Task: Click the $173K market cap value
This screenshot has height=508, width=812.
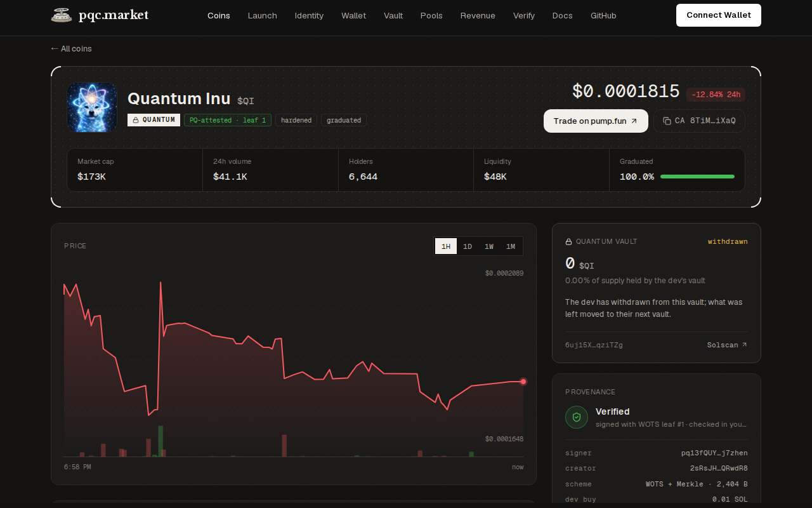Action: coord(91,177)
